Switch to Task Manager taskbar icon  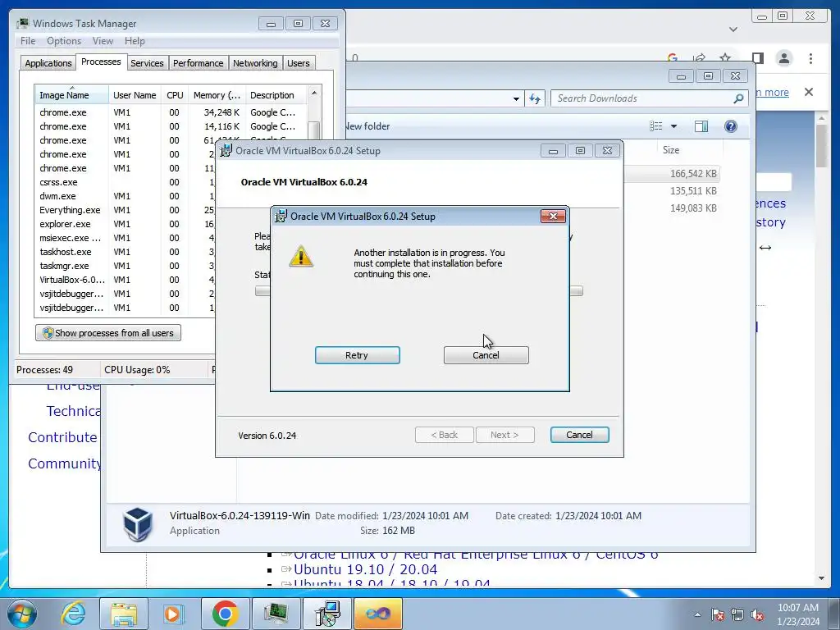(x=276, y=614)
